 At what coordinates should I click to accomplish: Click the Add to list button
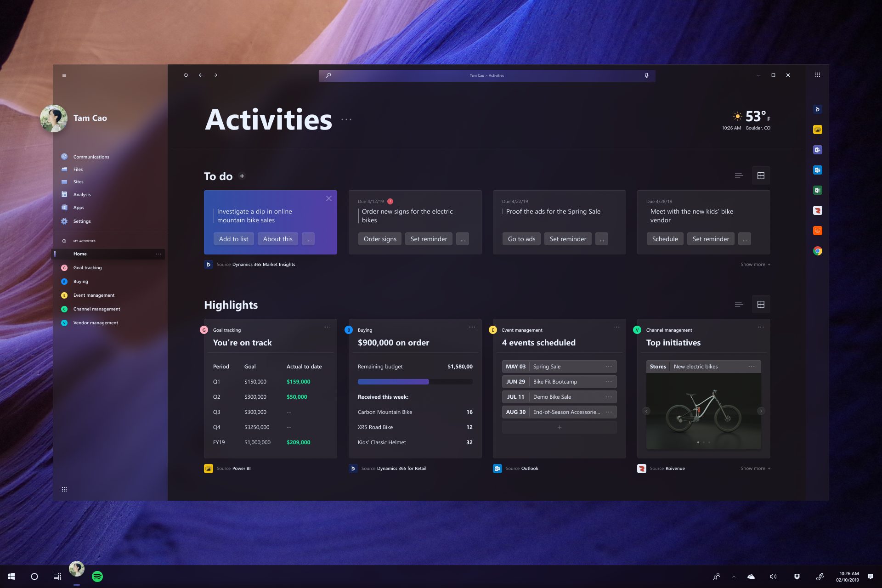[233, 239]
